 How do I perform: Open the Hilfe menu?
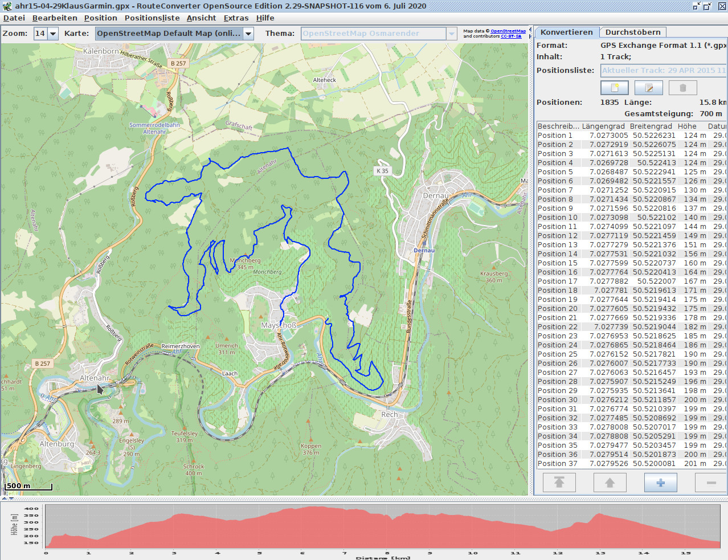265,18
